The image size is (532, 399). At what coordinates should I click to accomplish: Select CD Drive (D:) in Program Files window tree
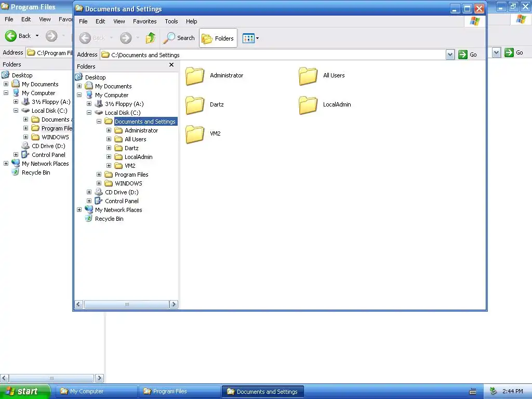[48, 146]
